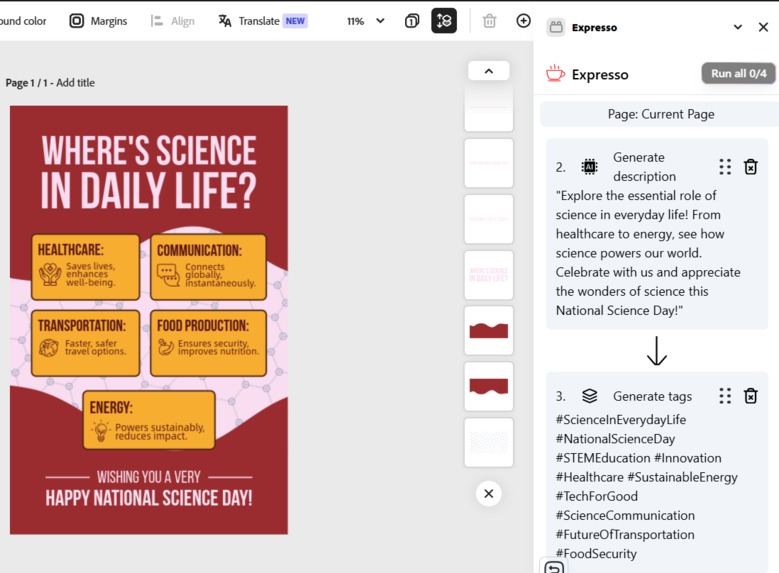Click the Generate description step title
Image resolution: width=779 pixels, height=573 pixels.
(x=644, y=167)
